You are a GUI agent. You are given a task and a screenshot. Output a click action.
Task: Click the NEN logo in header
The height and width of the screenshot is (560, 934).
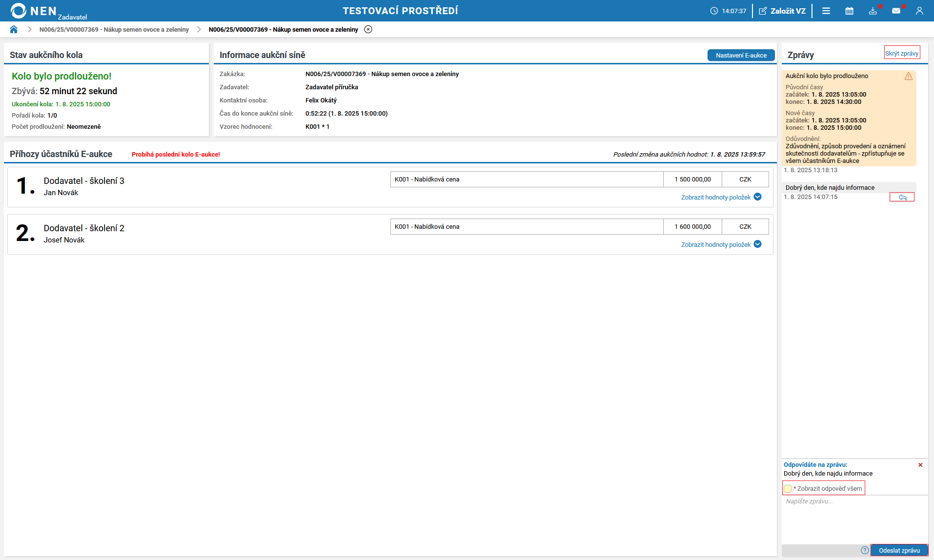tap(33, 11)
